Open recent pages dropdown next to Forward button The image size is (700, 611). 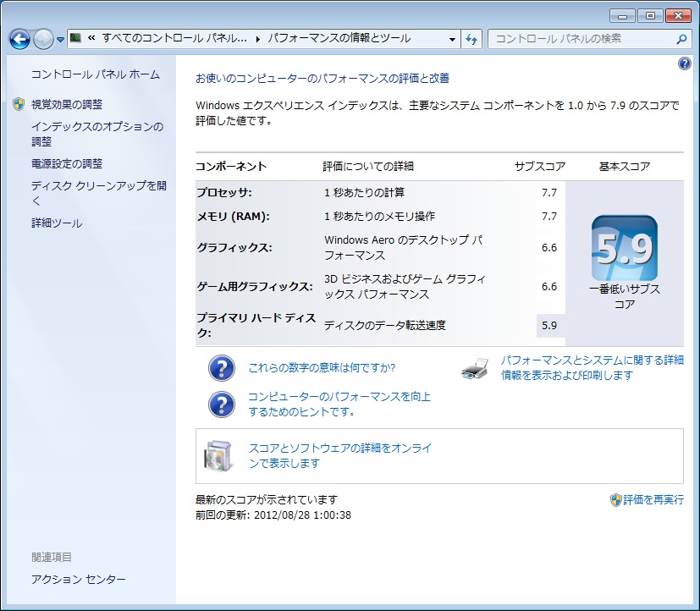(x=61, y=40)
